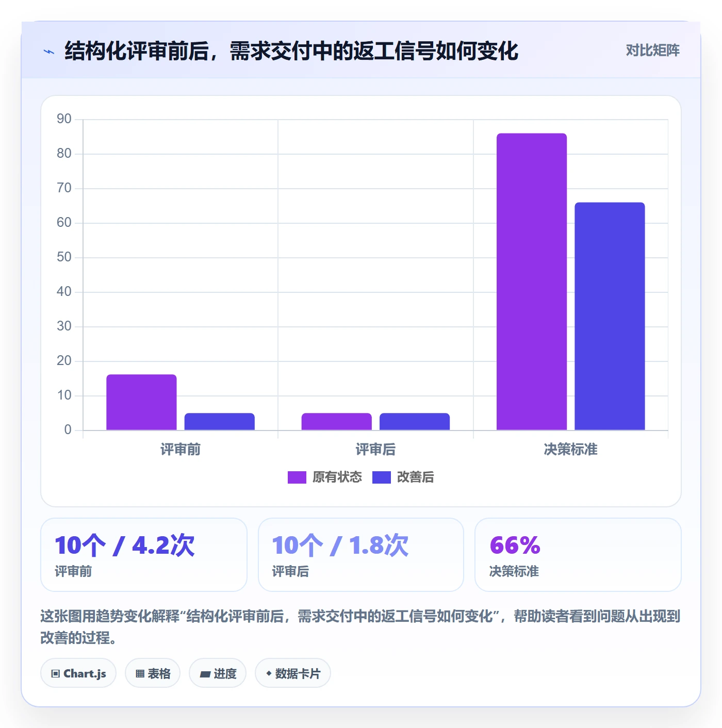Select the blue 改善后 bar for 评审前
The height and width of the screenshot is (728, 722).
[220, 421]
